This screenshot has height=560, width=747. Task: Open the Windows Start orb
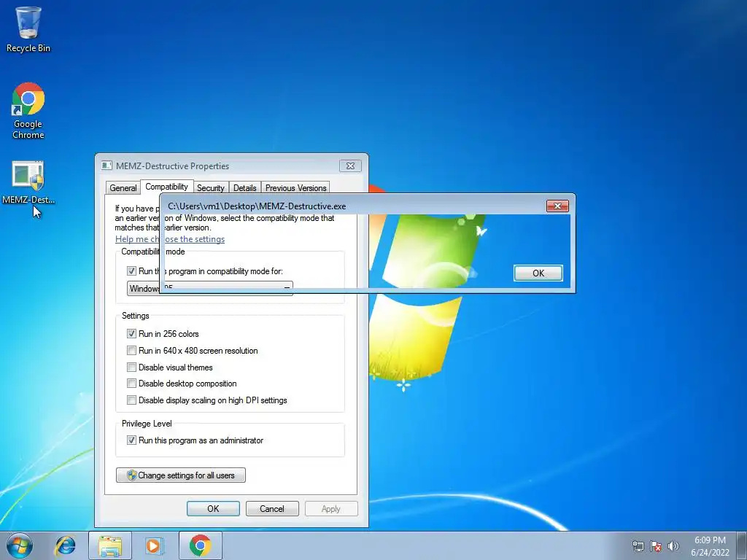(x=20, y=545)
